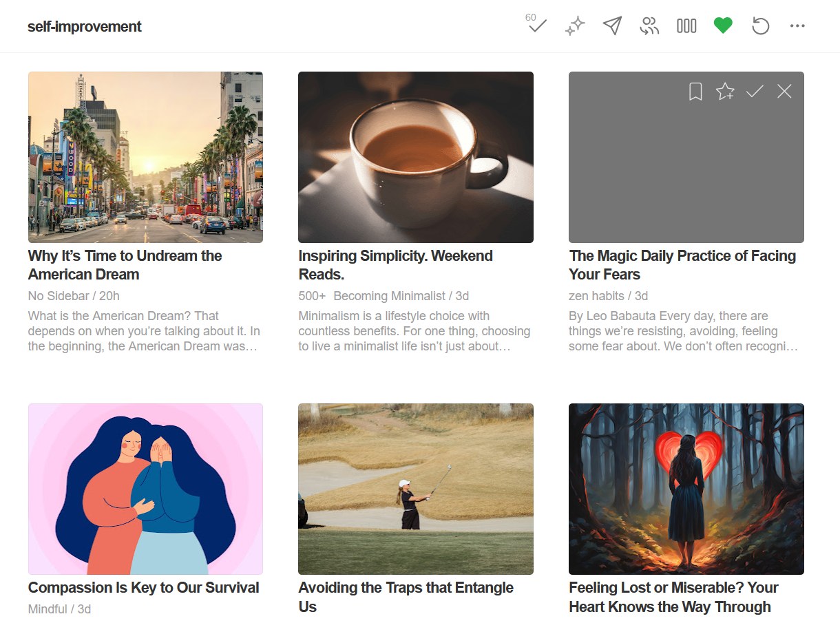Share the feed using the paper plane icon

(x=611, y=26)
